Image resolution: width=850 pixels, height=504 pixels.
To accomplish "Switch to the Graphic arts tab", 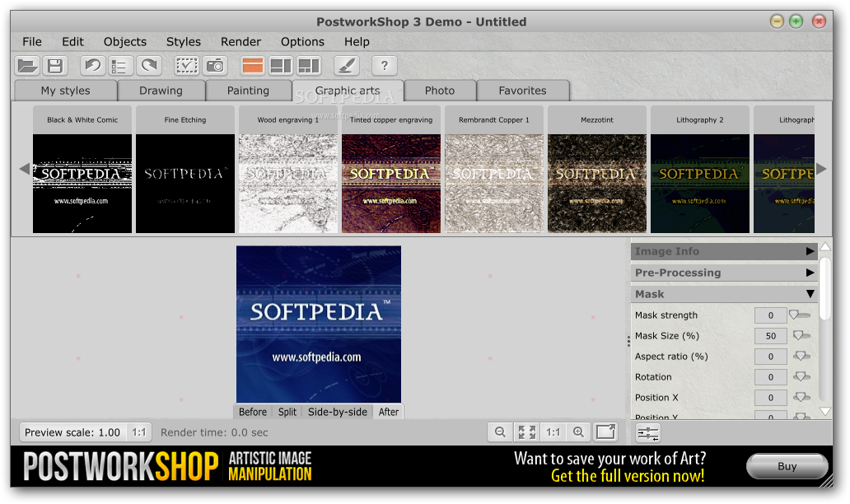I will coord(348,91).
